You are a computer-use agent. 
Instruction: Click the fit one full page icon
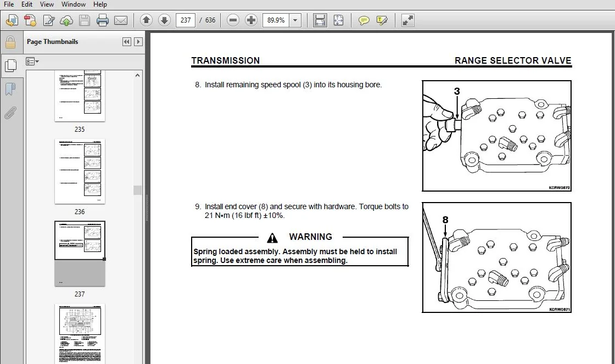(x=338, y=20)
